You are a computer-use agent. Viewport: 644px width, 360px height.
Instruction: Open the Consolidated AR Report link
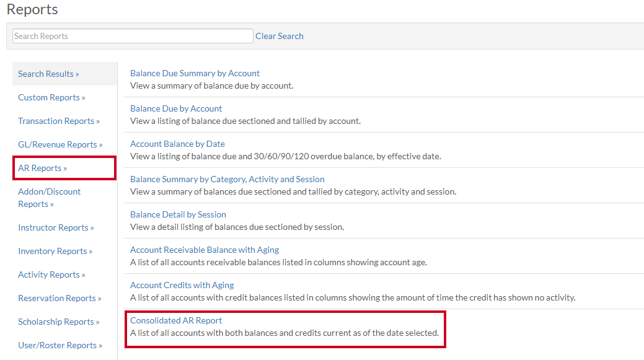pos(176,320)
